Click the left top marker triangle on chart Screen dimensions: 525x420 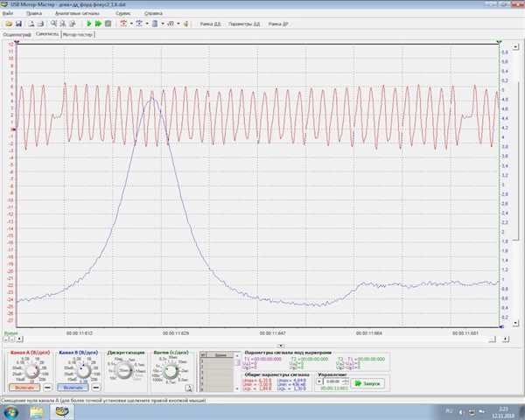click(17, 42)
